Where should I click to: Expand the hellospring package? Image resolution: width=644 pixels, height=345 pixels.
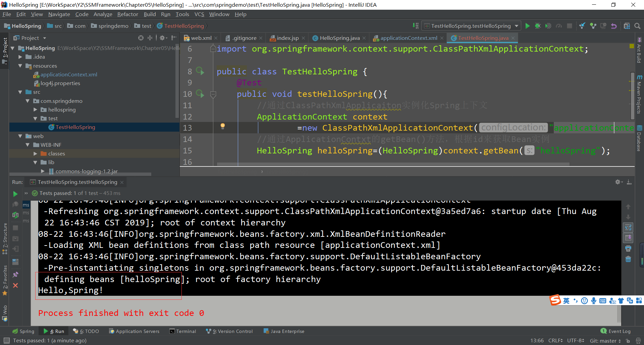click(35, 110)
